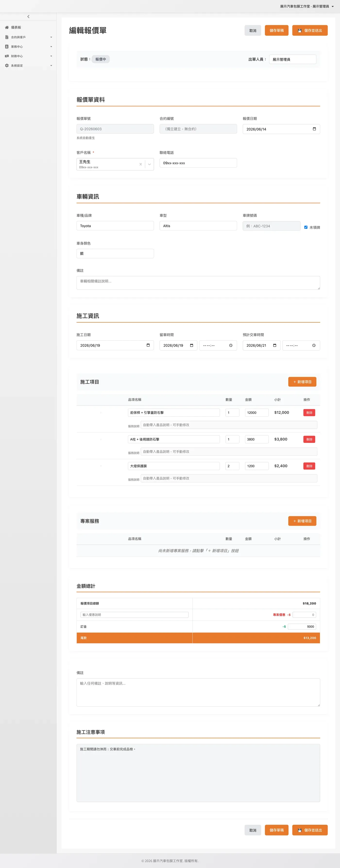340x868 pixels.
Task: Click the 專案優惠 amount field
Action: [x=304, y=615]
